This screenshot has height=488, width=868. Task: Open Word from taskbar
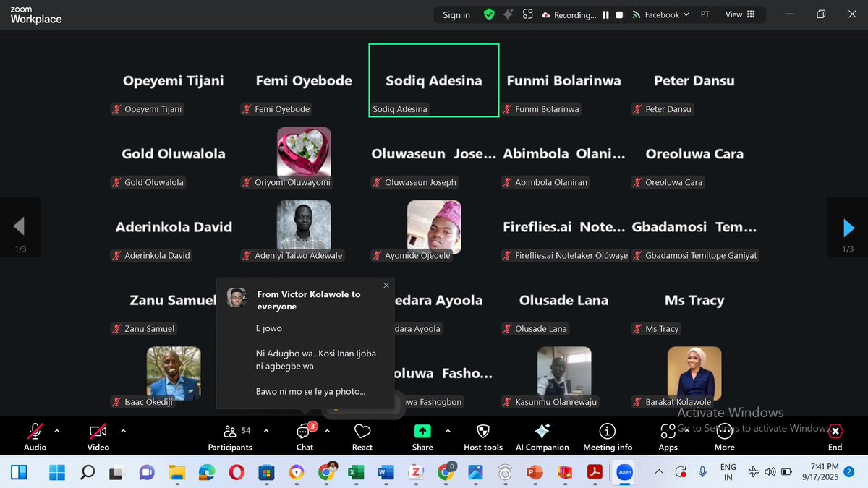pos(385,473)
